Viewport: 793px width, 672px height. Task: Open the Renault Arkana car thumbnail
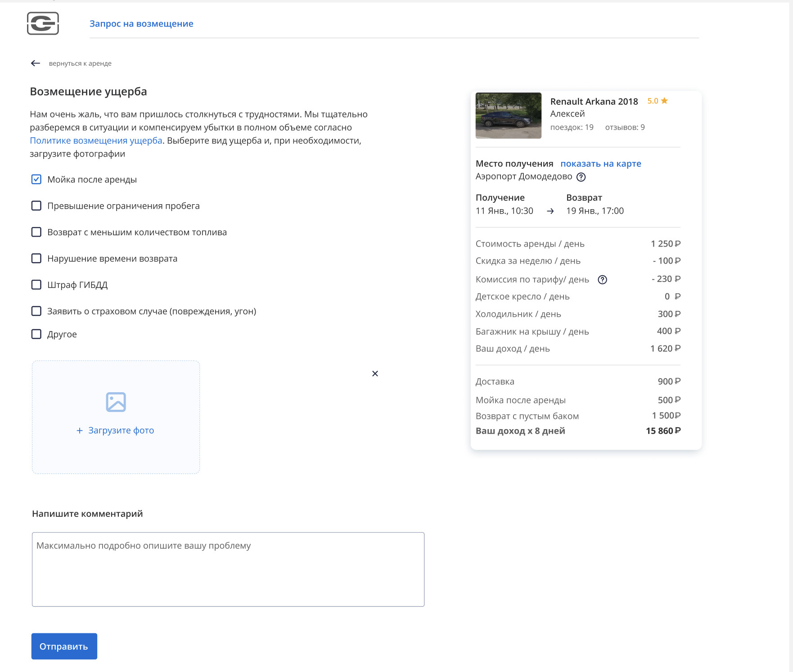tap(509, 116)
